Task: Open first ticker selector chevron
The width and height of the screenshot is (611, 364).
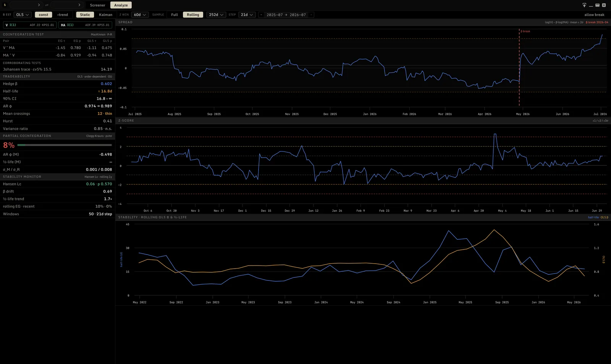Action: click(39, 5)
